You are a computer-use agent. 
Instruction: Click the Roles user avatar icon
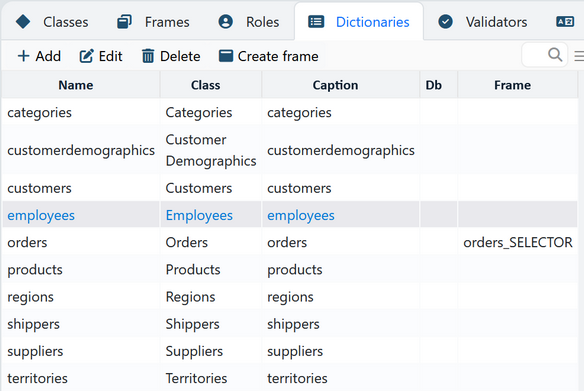pyautogui.click(x=225, y=22)
